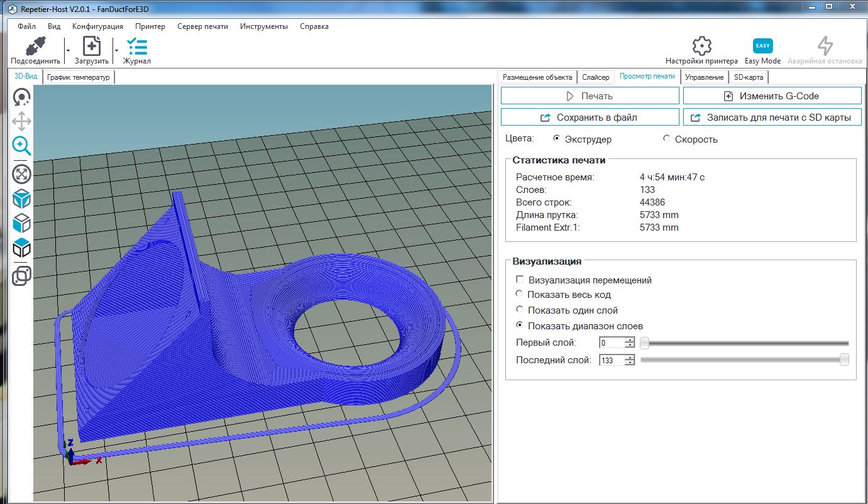This screenshot has height=504, width=868.
Task: Click the Сохранить в файл button
Action: pos(590,118)
